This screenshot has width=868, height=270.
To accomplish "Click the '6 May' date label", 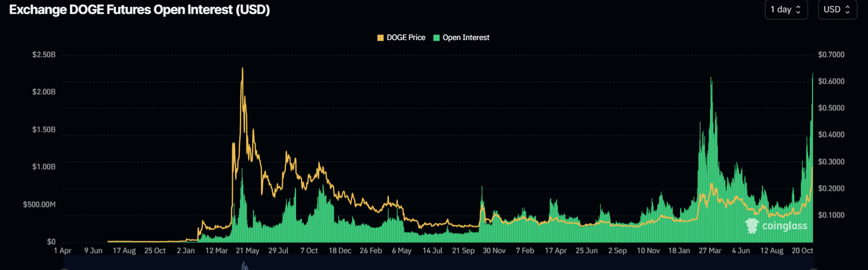I will [x=401, y=250].
